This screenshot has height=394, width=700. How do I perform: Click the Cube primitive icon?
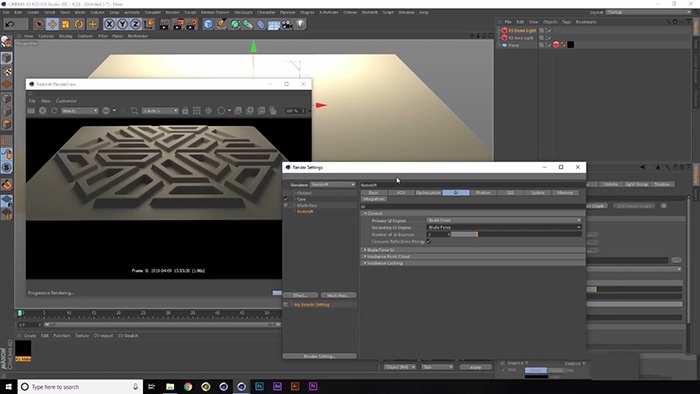[208, 24]
